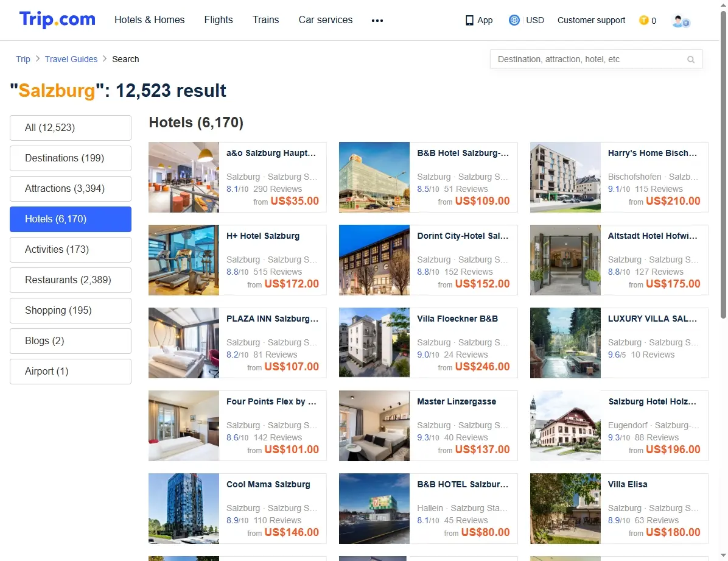Image resolution: width=728 pixels, height=561 pixels.
Task: Click Villa Elisa hotel title
Action: pyautogui.click(x=628, y=484)
